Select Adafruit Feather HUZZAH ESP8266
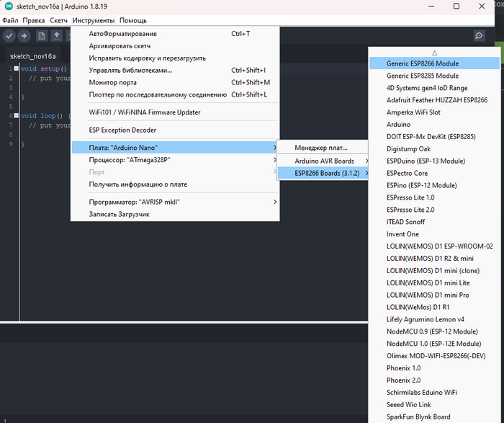504x423 pixels. 435,100
